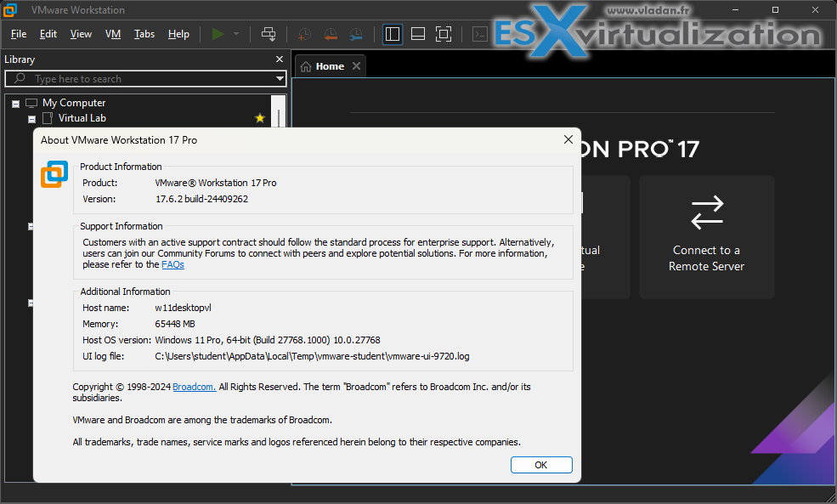The width and height of the screenshot is (837, 504).
Task: Click the Host OS version value
Action: 268,340
